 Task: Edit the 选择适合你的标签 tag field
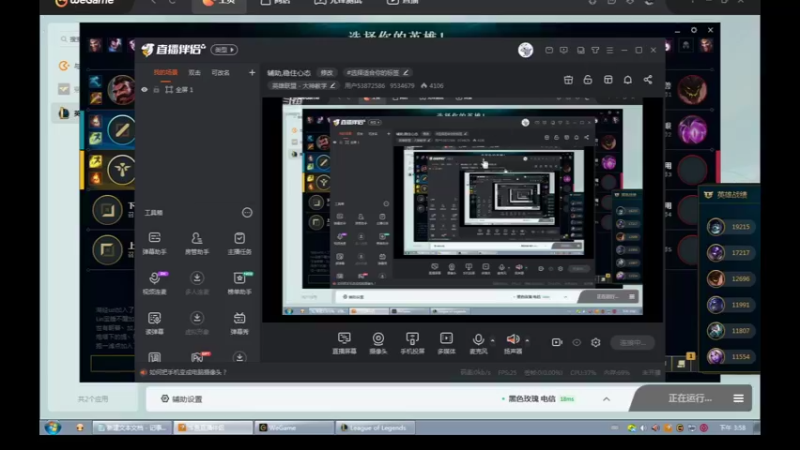(377, 73)
